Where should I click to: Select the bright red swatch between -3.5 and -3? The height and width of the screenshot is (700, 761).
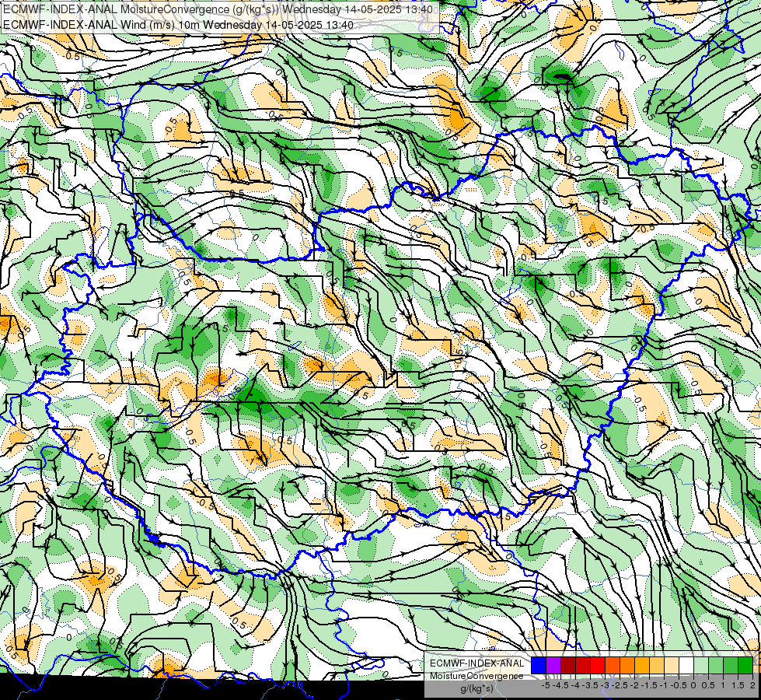pos(598,666)
